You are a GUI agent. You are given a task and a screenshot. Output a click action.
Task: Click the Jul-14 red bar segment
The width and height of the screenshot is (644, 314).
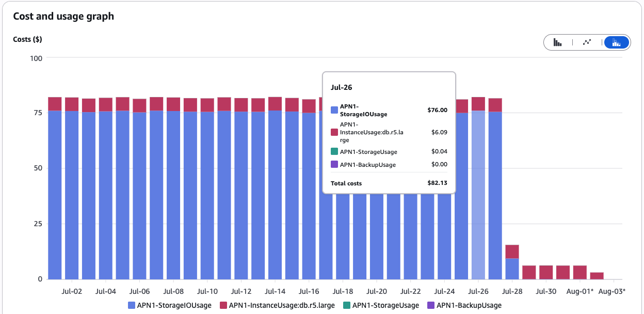coord(275,104)
